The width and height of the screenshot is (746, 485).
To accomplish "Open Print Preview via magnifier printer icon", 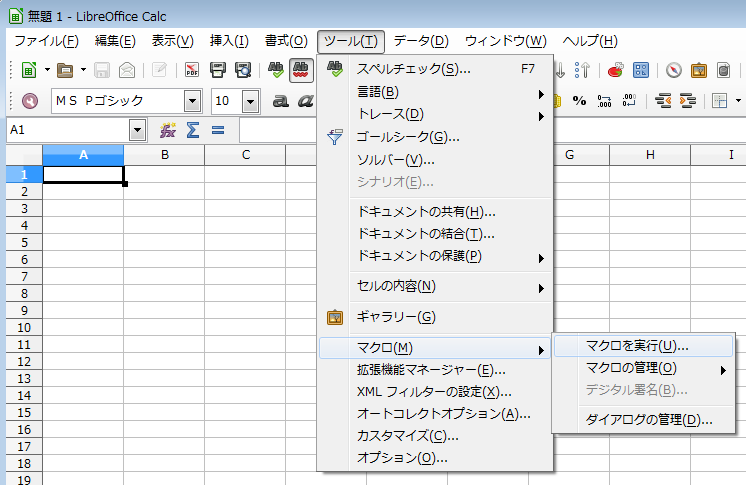I will coord(243,70).
